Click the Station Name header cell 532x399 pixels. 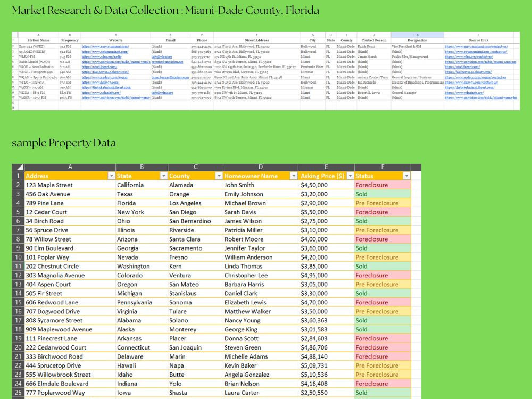(38, 40)
